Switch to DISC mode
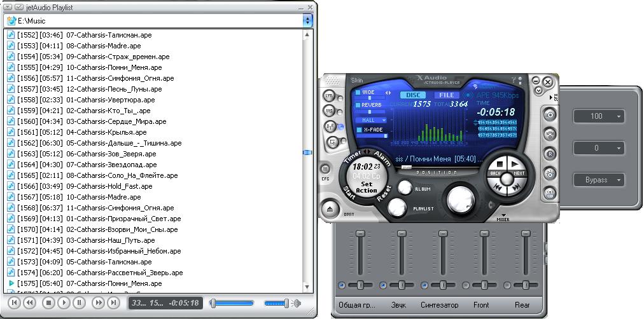The height and width of the screenshot is (319, 644). 413,95
